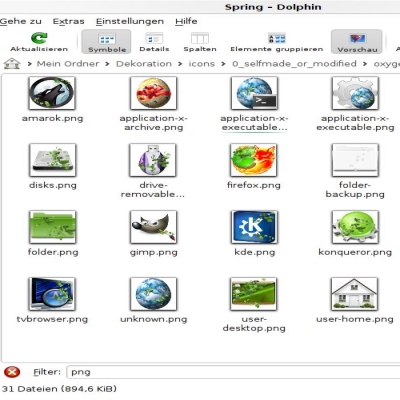Switch to Details view
This screenshot has height=400, width=400.
point(154,42)
